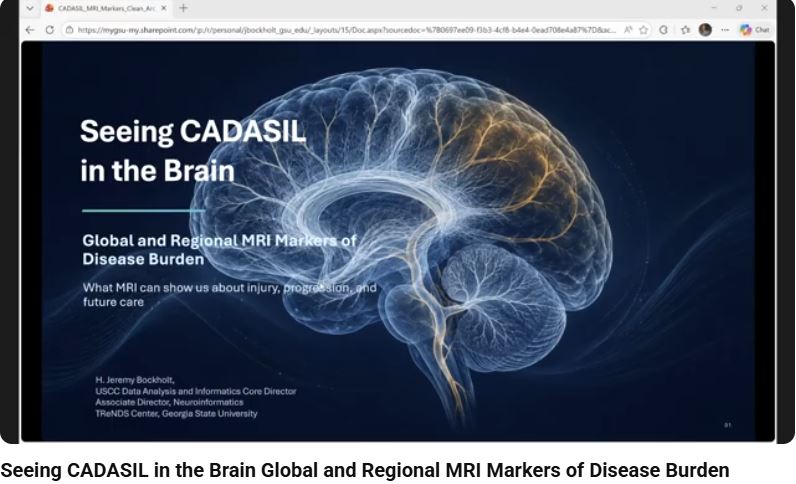Image resolution: width=796 pixels, height=484 pixels.
Task: Close the browser window
Action: click(764, 8)
